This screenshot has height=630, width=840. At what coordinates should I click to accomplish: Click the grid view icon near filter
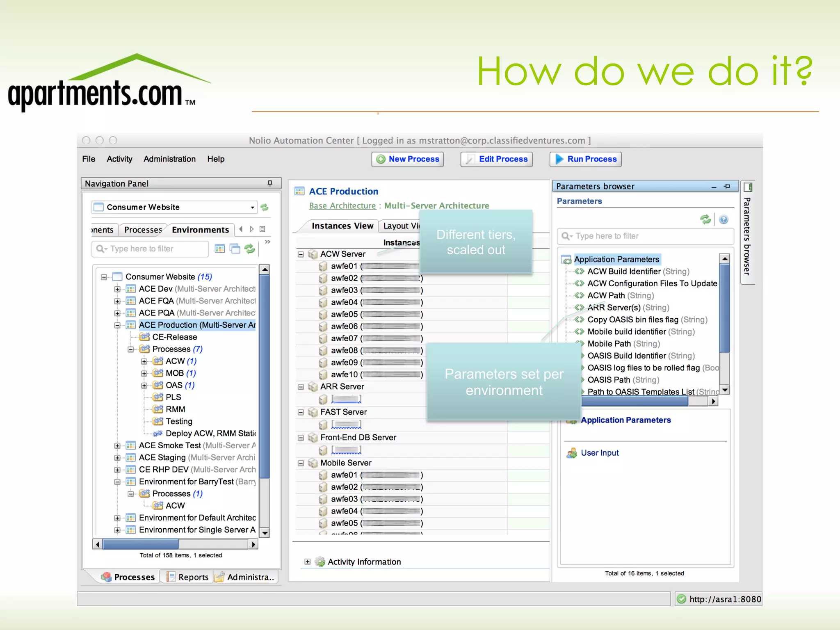220,249
